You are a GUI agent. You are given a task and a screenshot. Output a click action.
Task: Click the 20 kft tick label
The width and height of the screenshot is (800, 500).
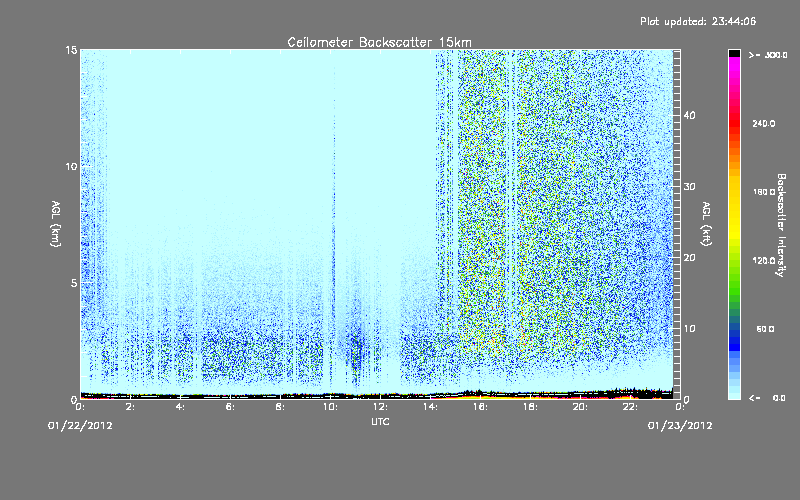tap(689, 257)
